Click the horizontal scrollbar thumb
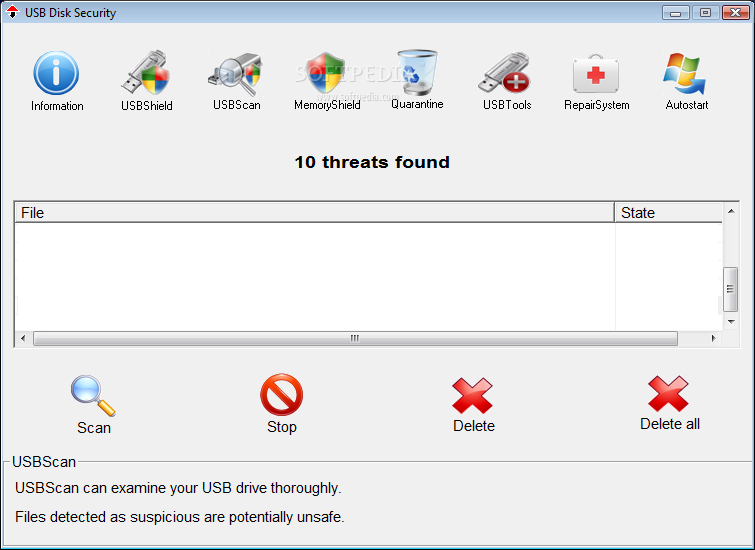This screenshot has height=550, width=755. pos(355,338)
